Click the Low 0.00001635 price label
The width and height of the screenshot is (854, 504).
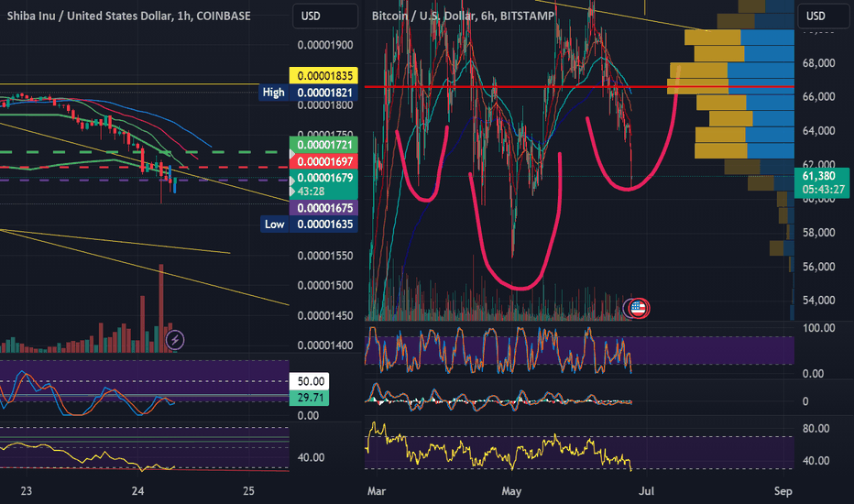pyautogui.click(x=309, y=224)
